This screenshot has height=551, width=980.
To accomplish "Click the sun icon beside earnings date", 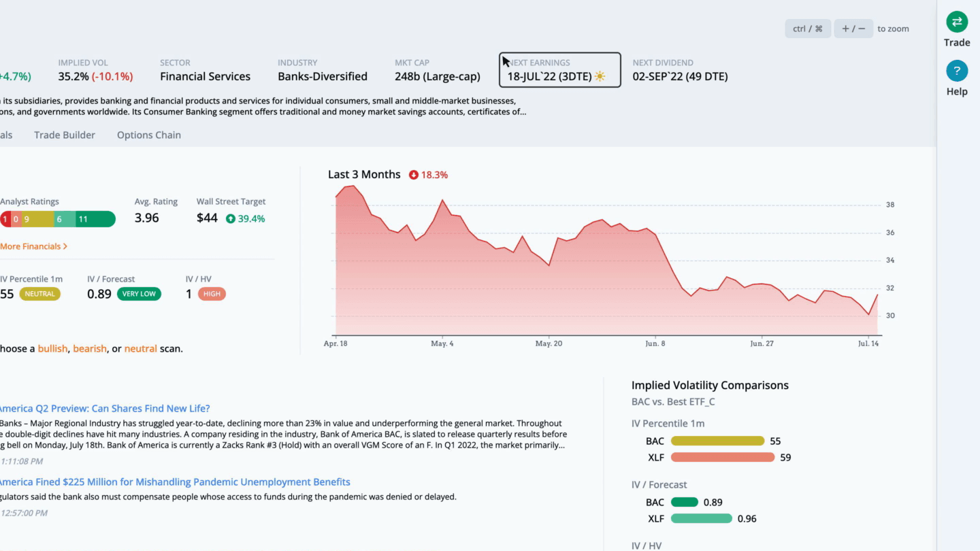I will coord(600,76).
